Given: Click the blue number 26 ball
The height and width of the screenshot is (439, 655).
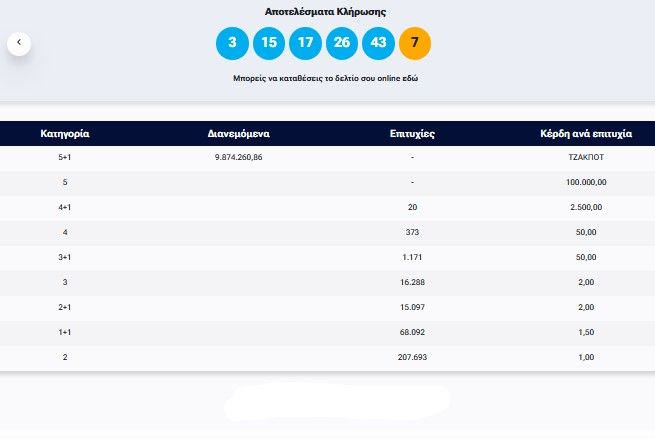Looking at the screenshot, I should tap(341, 43).
